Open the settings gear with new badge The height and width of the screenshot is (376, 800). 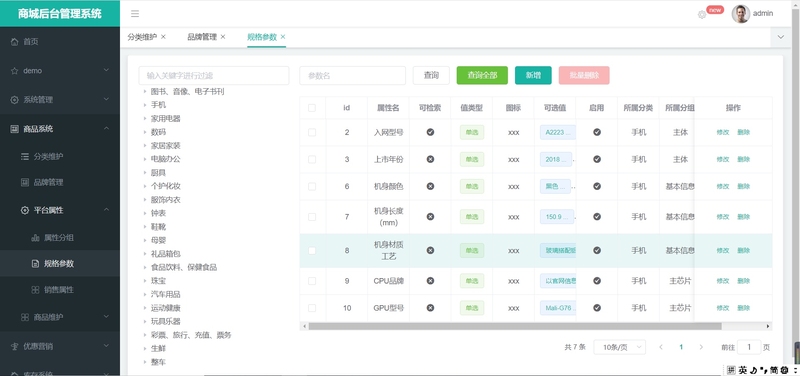tap(702, 15)
